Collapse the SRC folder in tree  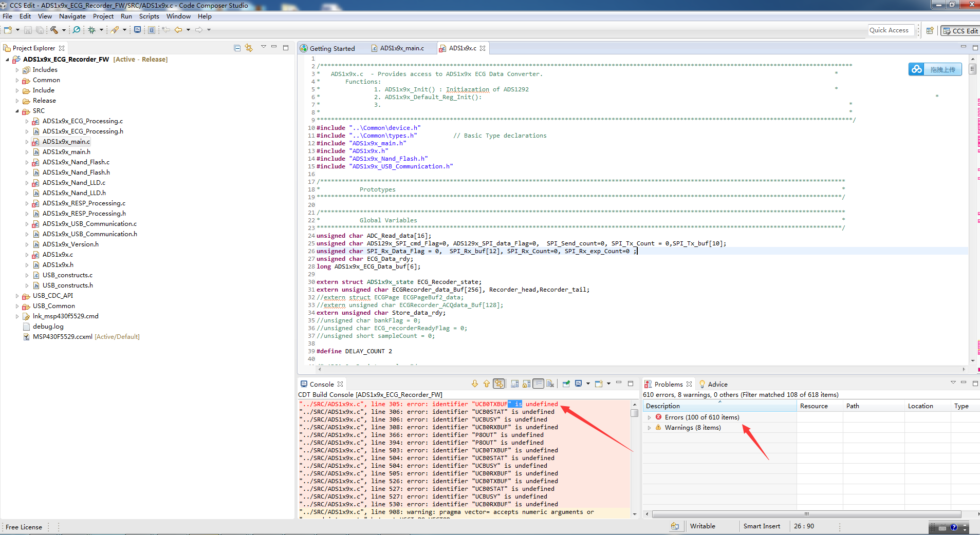coord(17,111)
